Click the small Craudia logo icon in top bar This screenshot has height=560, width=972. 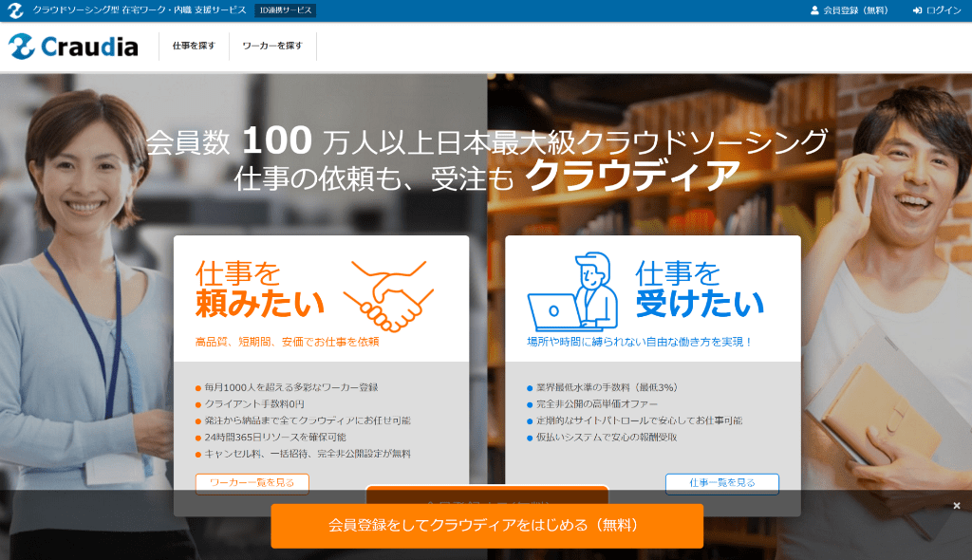(x=15, y=10)
